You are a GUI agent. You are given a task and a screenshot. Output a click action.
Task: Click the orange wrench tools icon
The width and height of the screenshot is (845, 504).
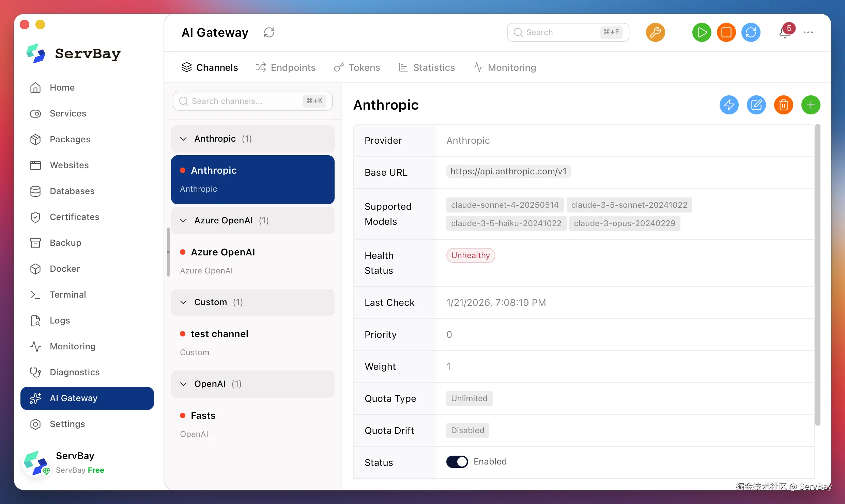click(655, 32)
